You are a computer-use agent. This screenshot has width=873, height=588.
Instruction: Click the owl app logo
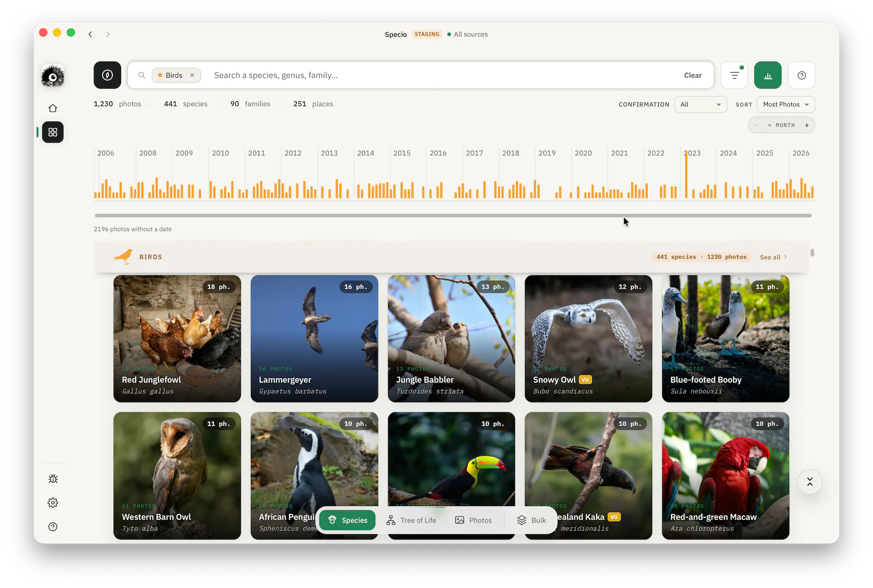[x=53, y=76]
